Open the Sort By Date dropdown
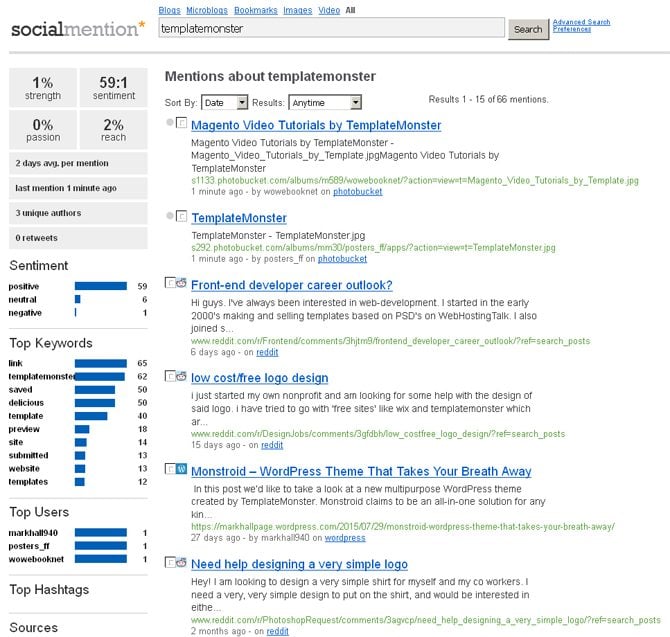The width and height of the screenshot is (670, 637). [225, 102]
